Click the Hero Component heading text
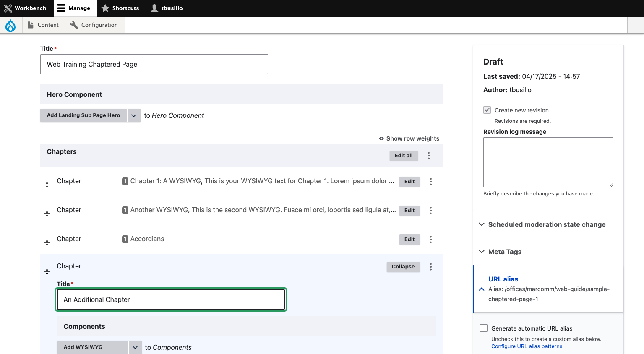Image resolution: width=644 pixels, height=354 pixels. click(74, 95)
